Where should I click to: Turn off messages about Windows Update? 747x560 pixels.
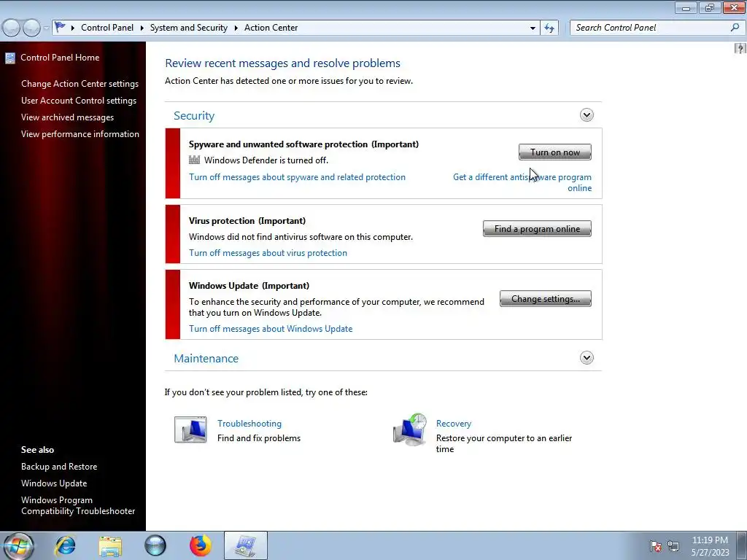click(x=271, y=329)
